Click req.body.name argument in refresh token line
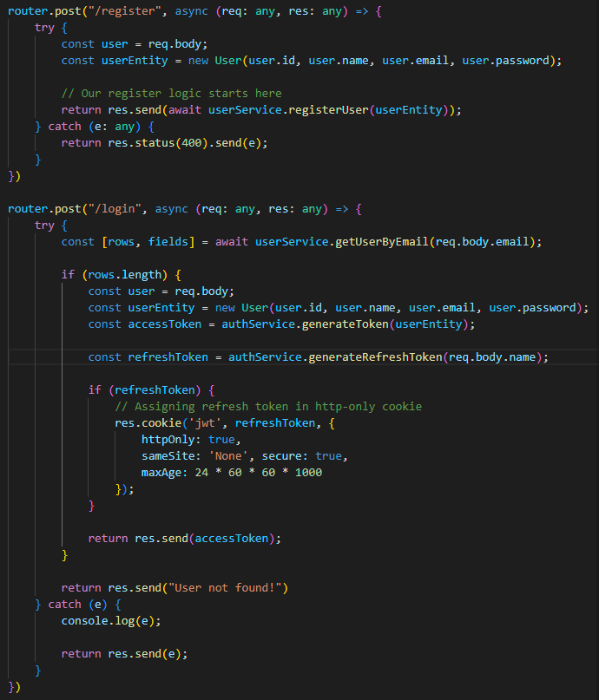Viewport: 599px width, 700px height. tap(492, 357)
